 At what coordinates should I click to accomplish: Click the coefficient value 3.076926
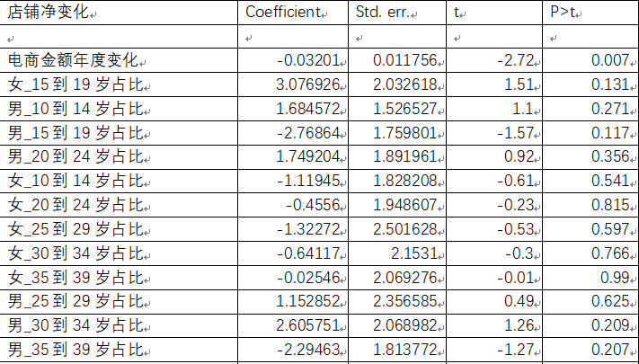pos(307,84)
